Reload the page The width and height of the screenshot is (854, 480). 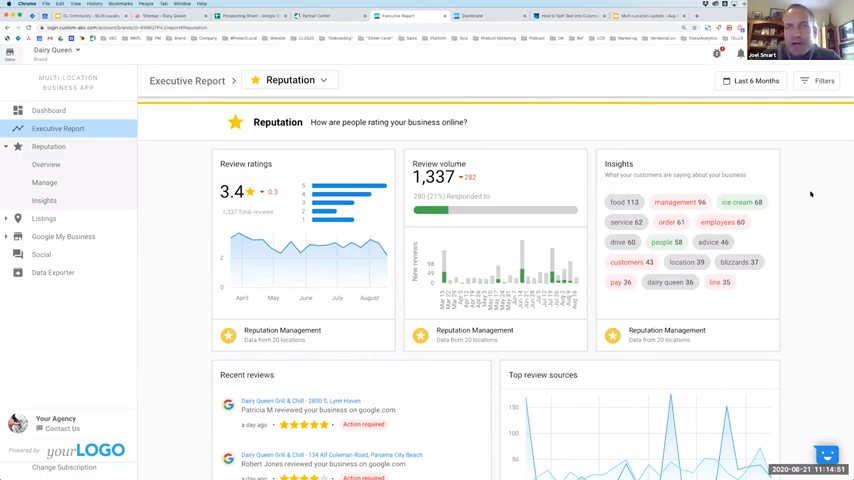click(x=29, y=27)
